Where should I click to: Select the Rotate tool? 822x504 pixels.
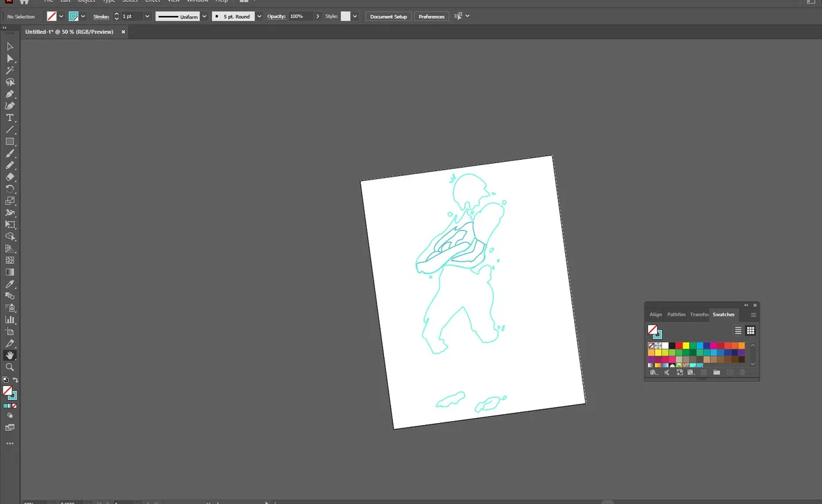tap(10, 189)
